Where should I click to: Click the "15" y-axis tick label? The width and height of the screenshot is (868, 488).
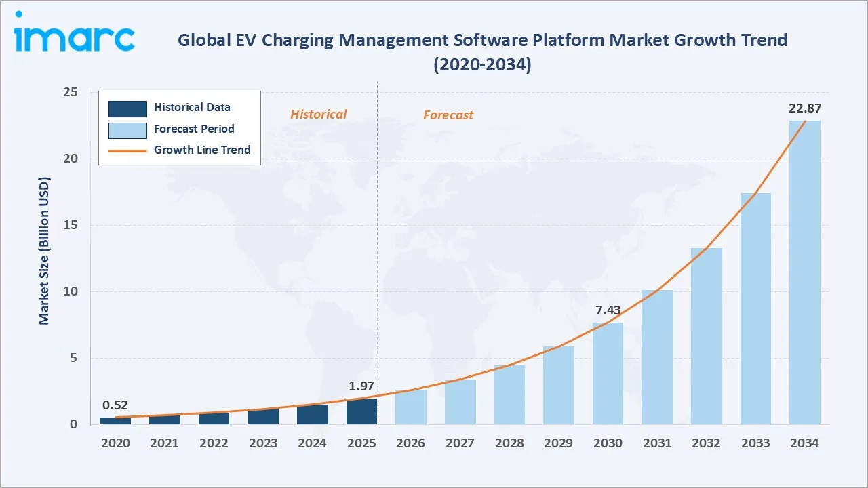[x=71, y=225]
